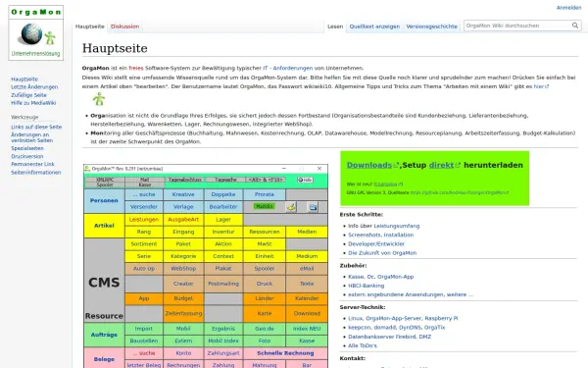Open Hauptseite in the sidebar

coord(24,79)
